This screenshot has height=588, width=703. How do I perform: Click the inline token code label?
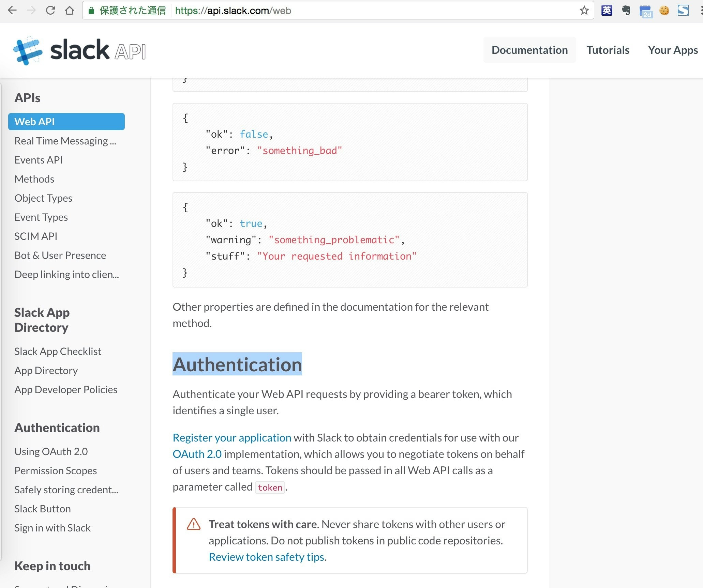tap(270, 488)
